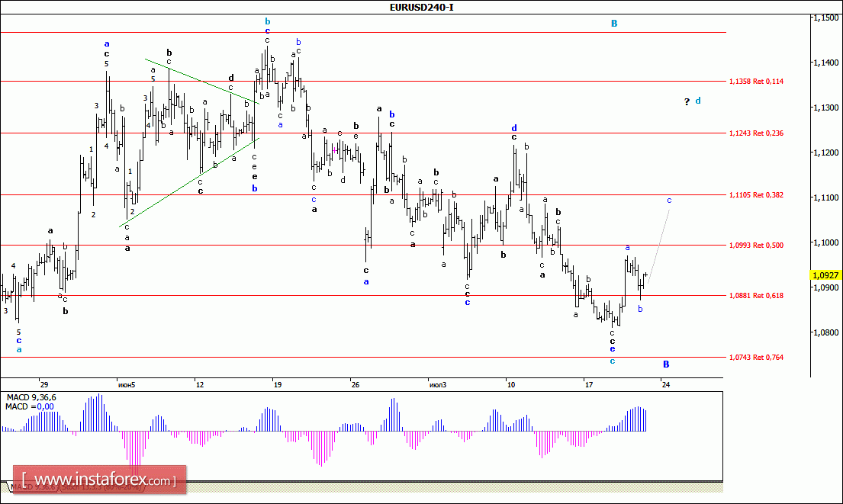Click the 1,0993 Ret 0,500 level label
Screen dimensions: 843x504
(x=756, y=245)
